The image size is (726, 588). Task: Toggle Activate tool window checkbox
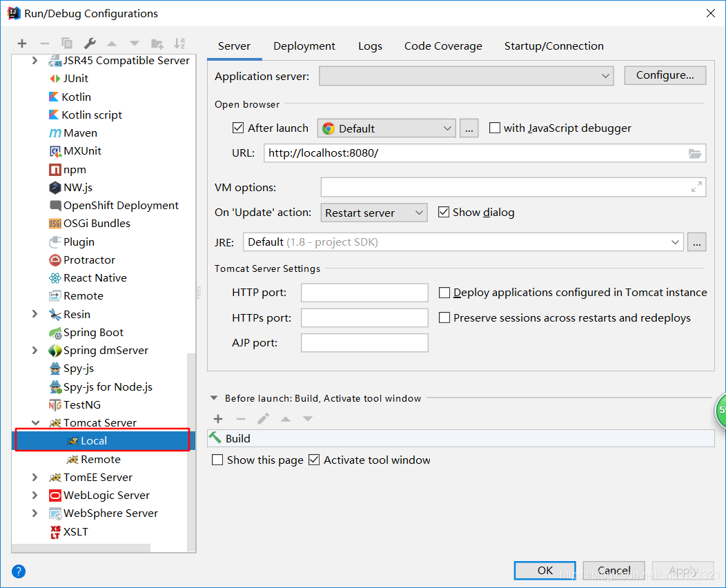(x=314, y=460)
